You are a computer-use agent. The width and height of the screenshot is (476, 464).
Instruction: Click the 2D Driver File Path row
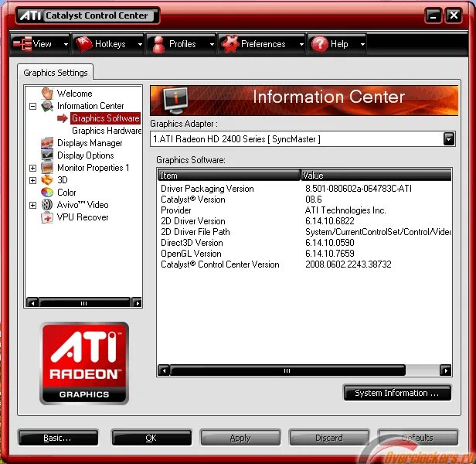(x=304, y=232)
